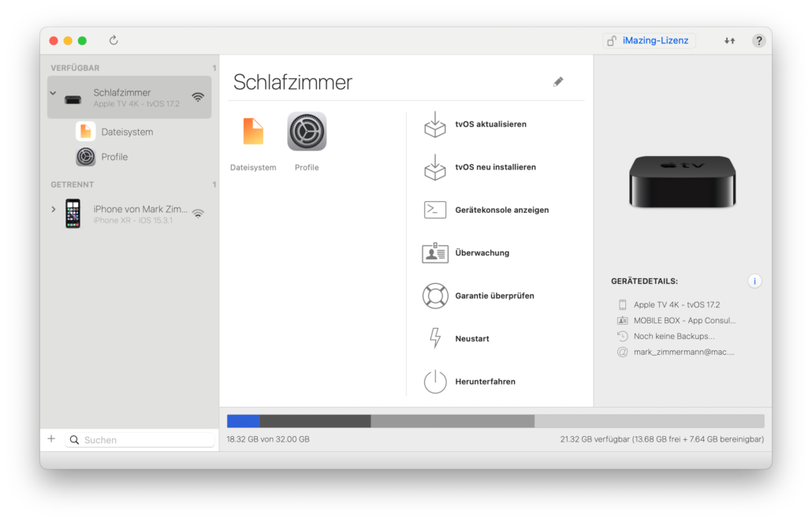This screenshot has width=812, height=522.
Task: Open Gerätekonsole anzeigen
Action: click(x=501, y=210)
